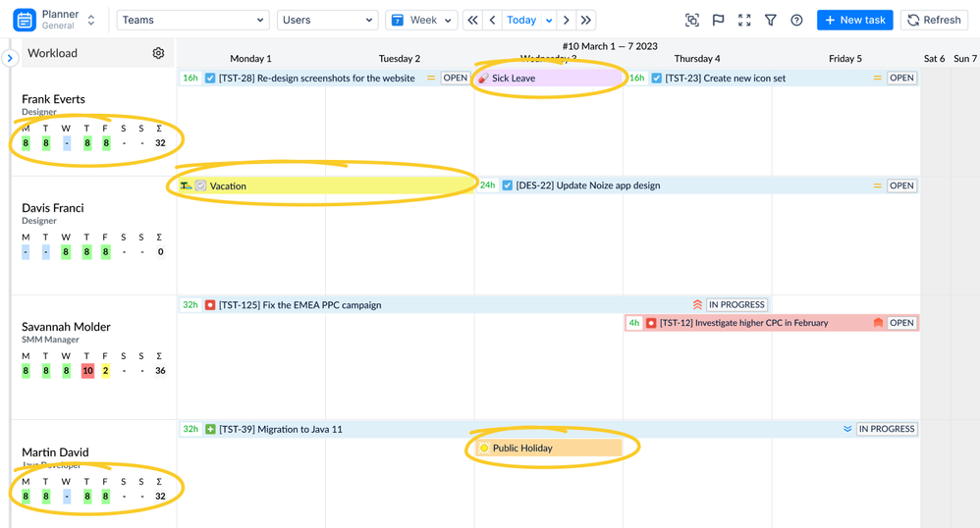Select the Friday 5 column header
Image resolution: width=980 pixels, height=528 pixels.
(x=845, y=59)
